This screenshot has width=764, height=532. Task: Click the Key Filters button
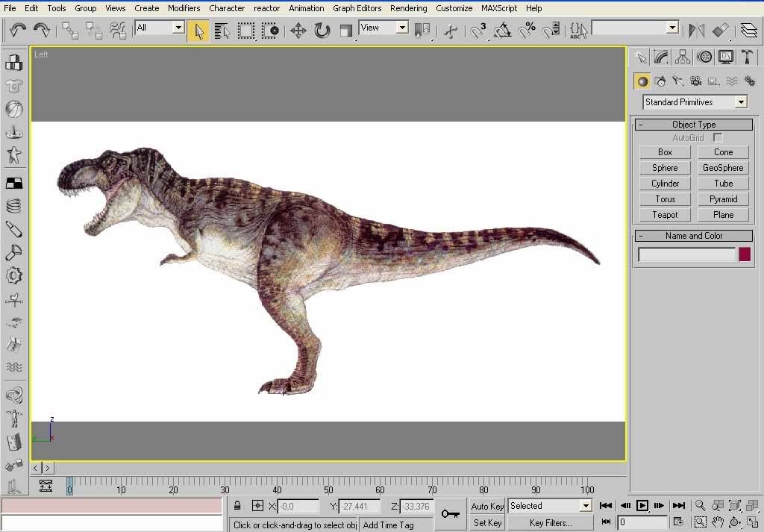click(551, 523)
